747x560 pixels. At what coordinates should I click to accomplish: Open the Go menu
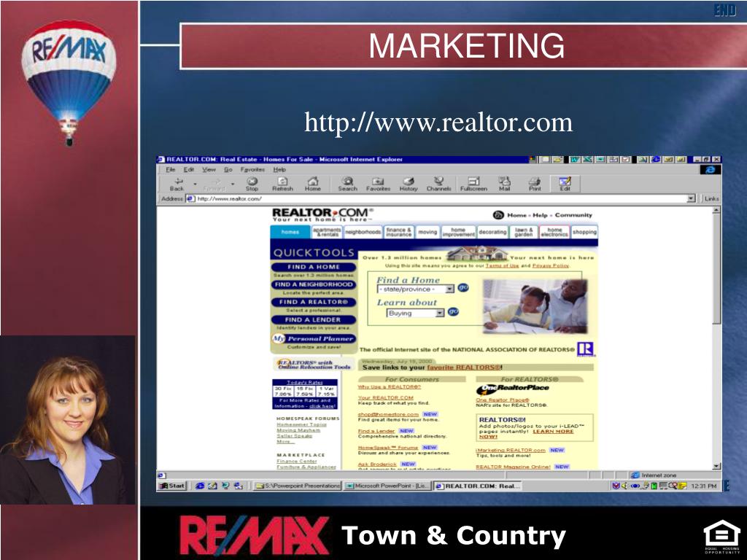(x=228, y=169)
